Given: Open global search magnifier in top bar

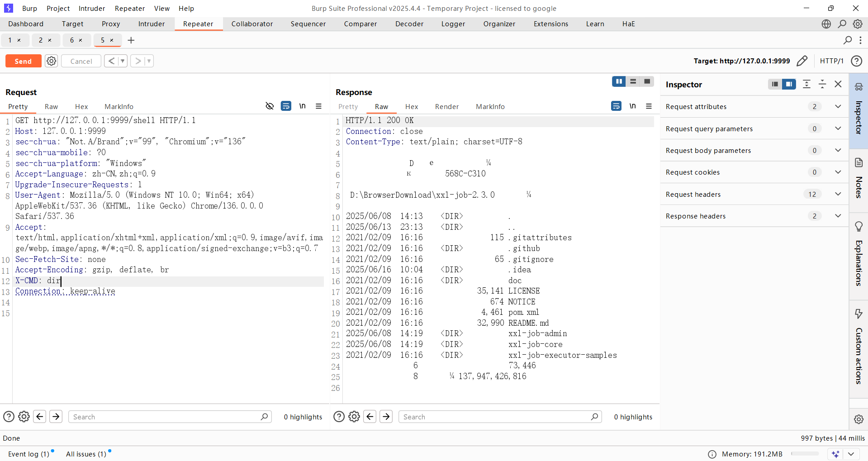Looking at the screenshot, I should 842,24.
